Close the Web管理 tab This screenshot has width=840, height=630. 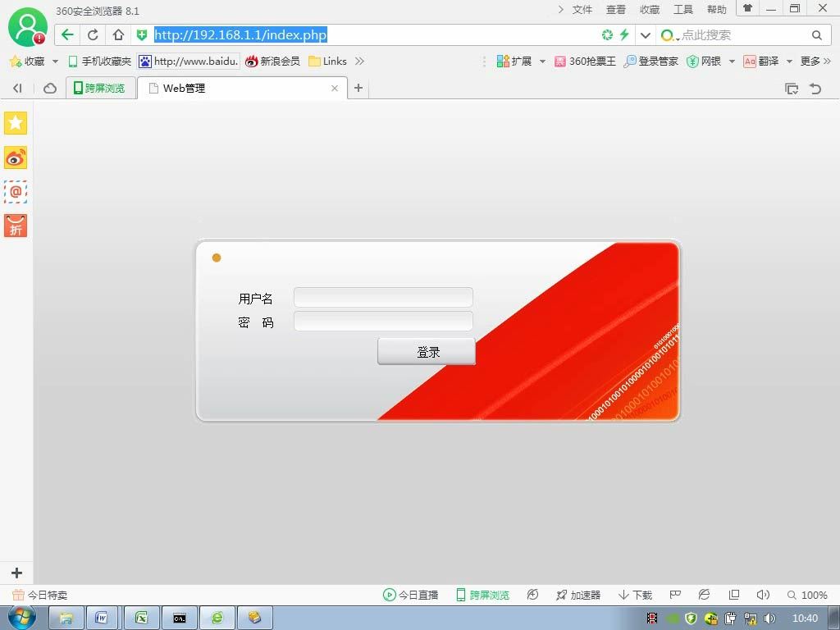click(x=335, y=89)
